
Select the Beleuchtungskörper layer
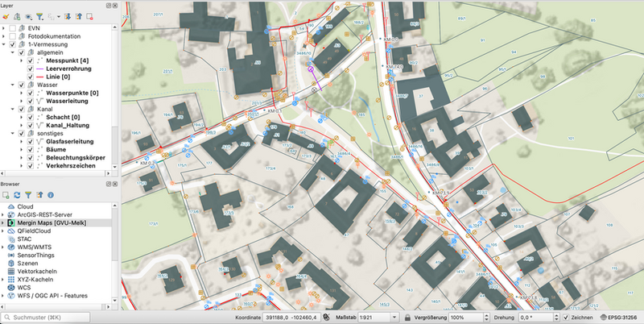click(x=76, y=158)
